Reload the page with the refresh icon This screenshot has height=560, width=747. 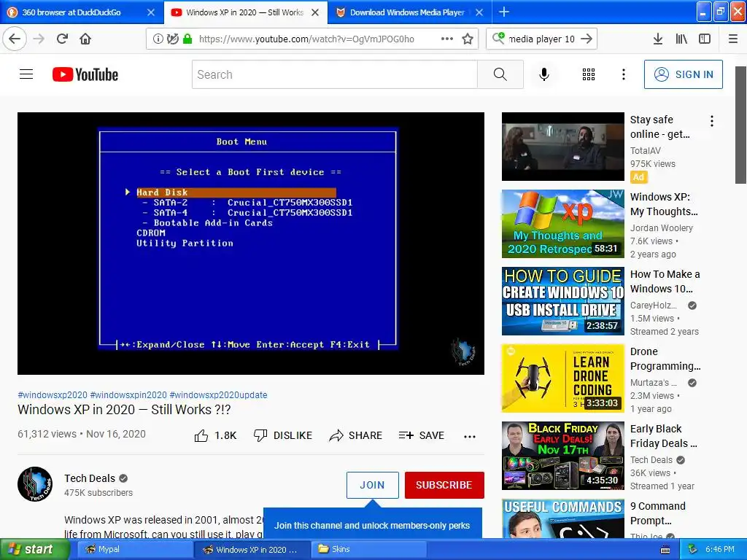63,39
